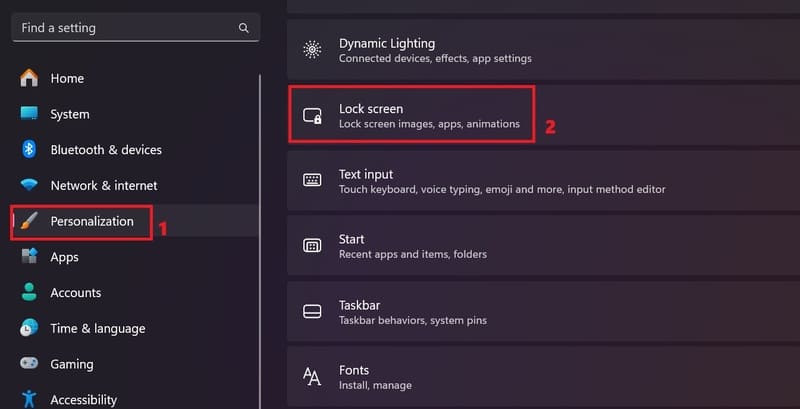Open Taskbar behaviors settings
Viewport: 800px width, 409px height.
(x=543, y=312)
